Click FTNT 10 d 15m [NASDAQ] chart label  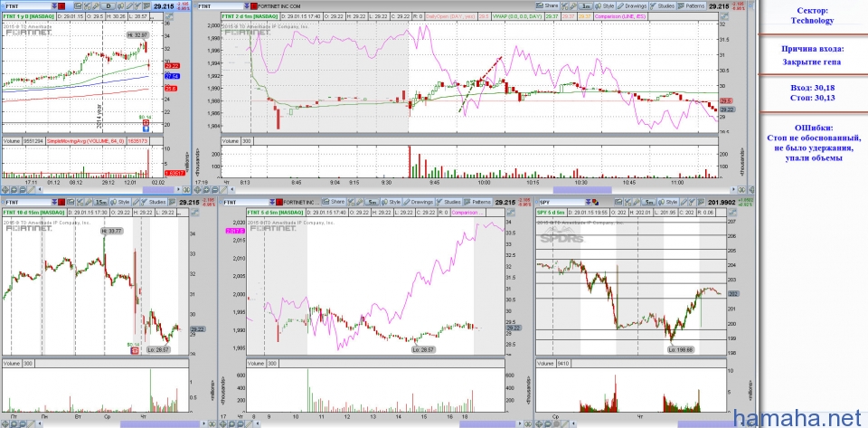33,213
